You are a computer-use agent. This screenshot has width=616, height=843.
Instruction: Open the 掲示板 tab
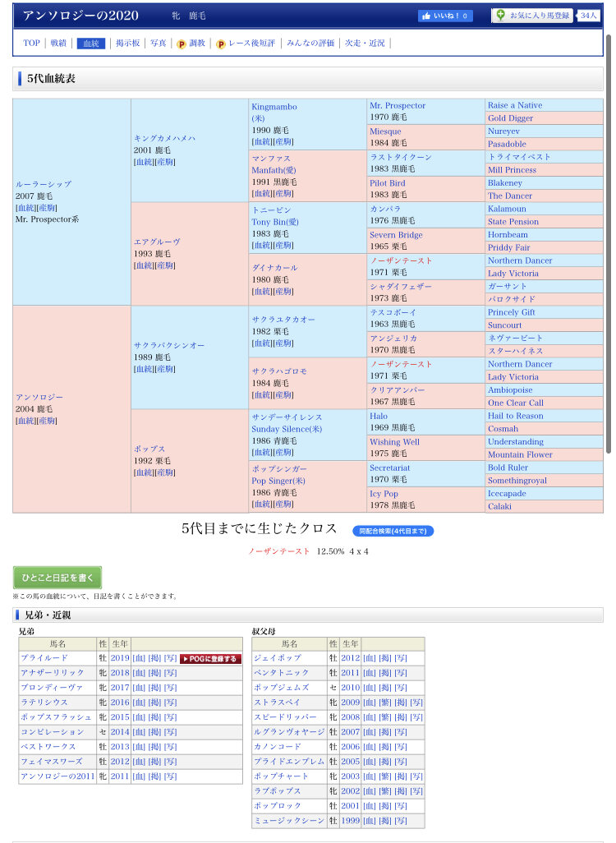[128, 43]
